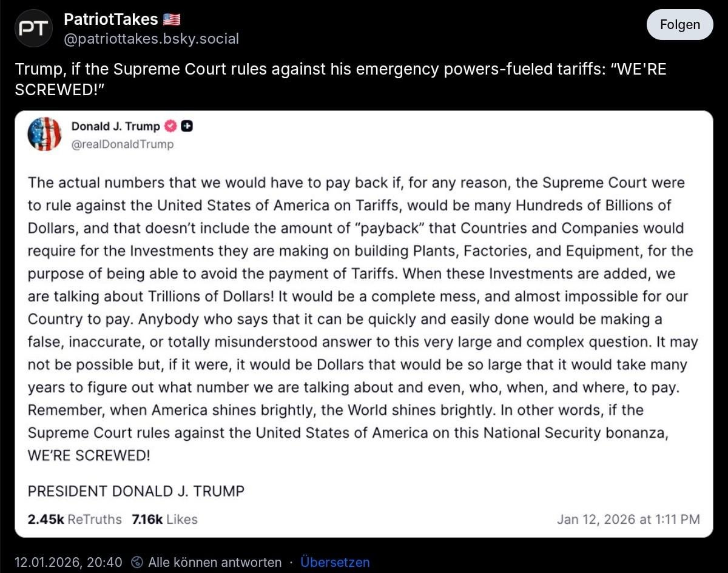Click the PRESIDENT DONALD J. TRUMP signature
The image size is (728, 573).
(136, 491)
